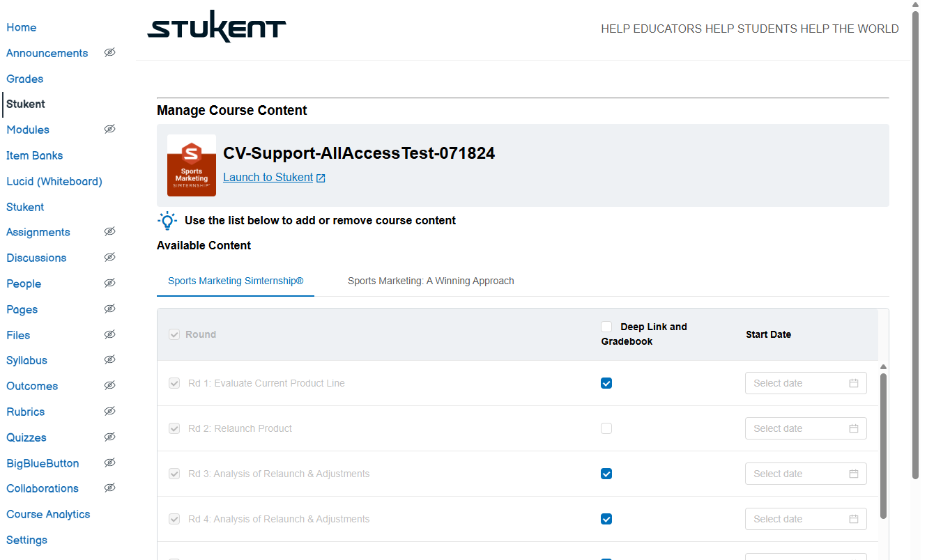Click the Manage Course Content heading
This screenshot has height=560, width=927.
[232, 110]
